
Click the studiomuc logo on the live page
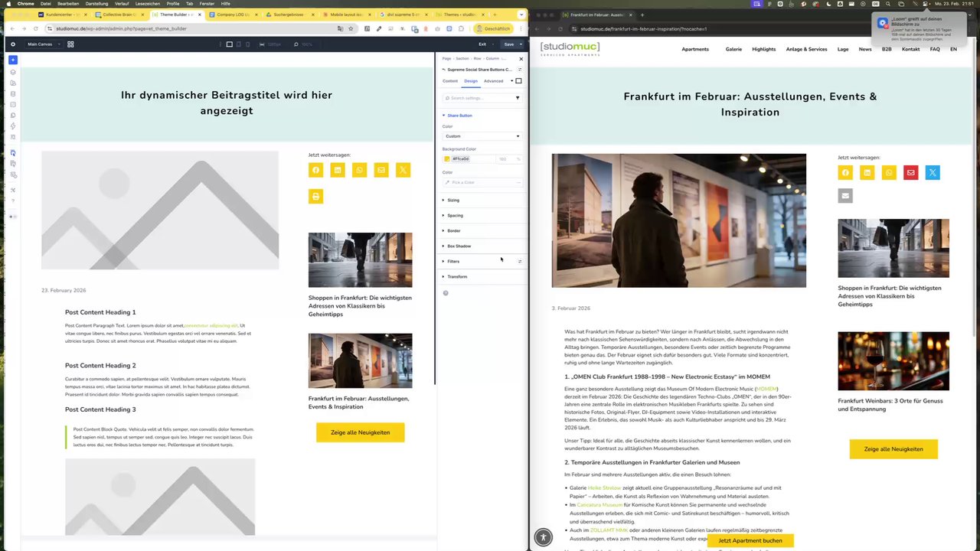pos(570,49)
